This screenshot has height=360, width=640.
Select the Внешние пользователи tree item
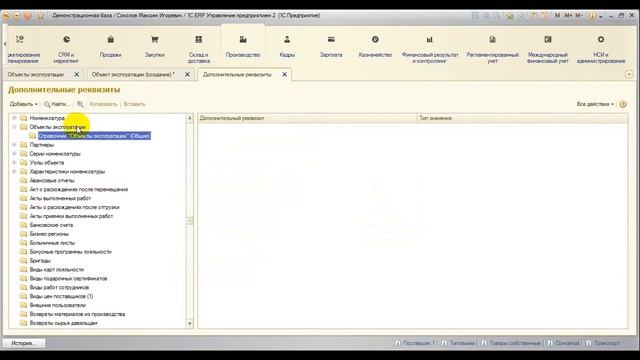tap(58, 305)
